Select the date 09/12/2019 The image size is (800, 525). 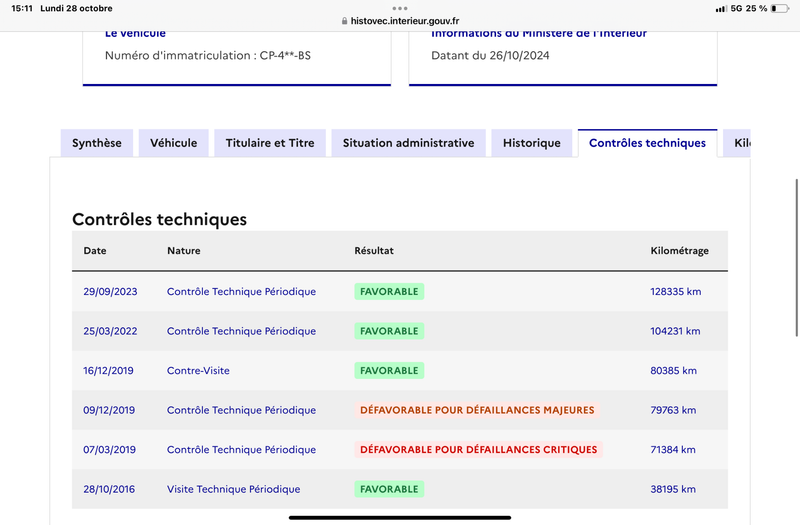coord(109,410)
